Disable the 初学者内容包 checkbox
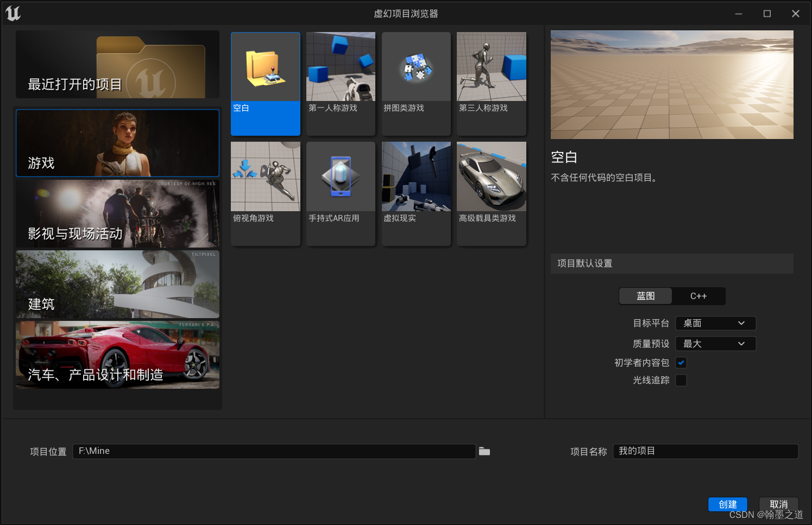Image resolution: width=812 pixels, height=525 pixels. (681, 363)
